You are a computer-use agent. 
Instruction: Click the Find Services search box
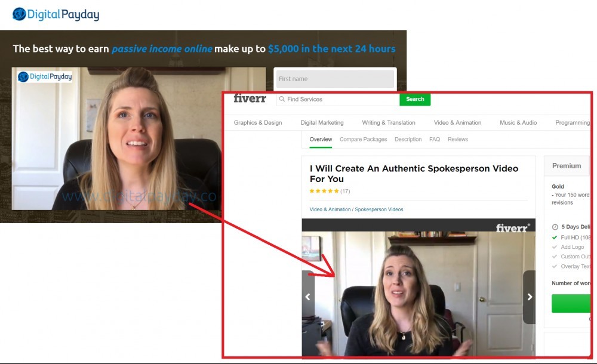click(338, 100)
